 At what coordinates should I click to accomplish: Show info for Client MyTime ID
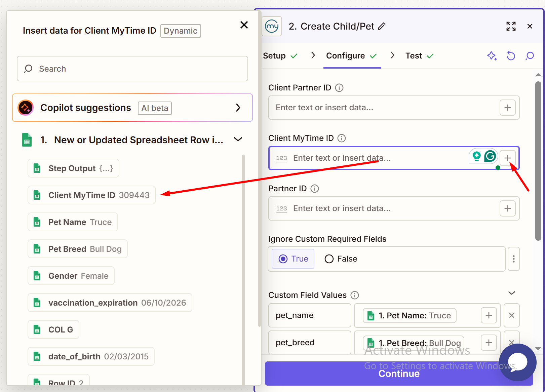[x=342, y=138]
